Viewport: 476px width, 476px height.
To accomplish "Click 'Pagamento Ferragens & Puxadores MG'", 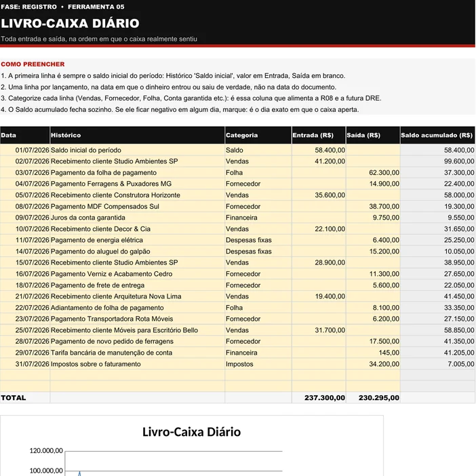I will pos(137,184).
